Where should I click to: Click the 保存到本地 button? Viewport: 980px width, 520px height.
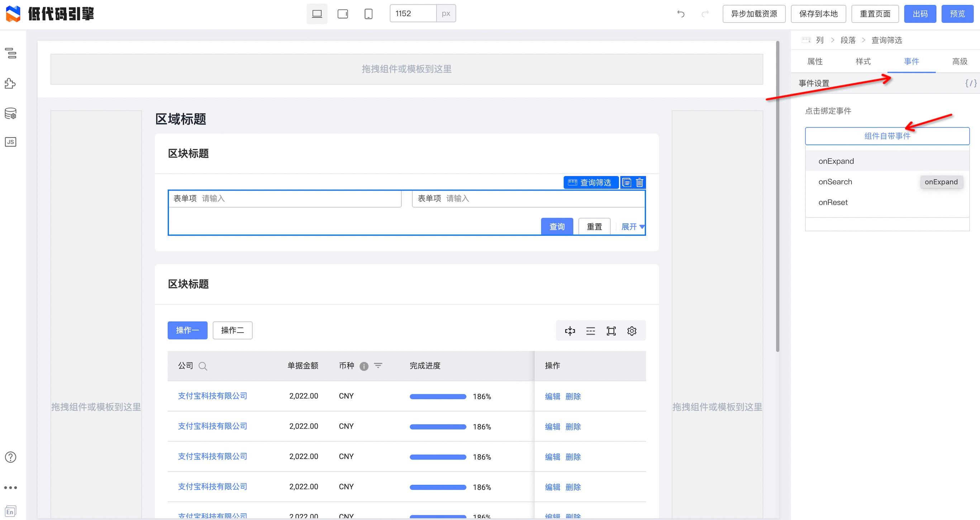[x=818, y=14]
